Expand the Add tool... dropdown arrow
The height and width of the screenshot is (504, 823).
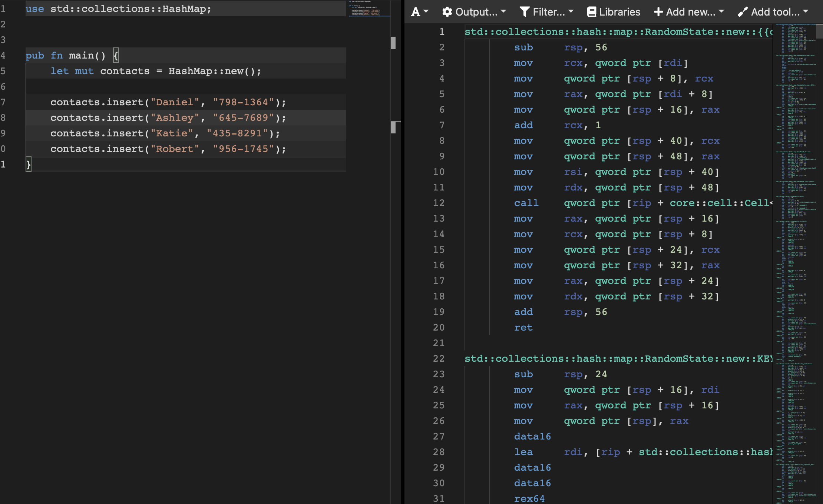tap(806, 11)
